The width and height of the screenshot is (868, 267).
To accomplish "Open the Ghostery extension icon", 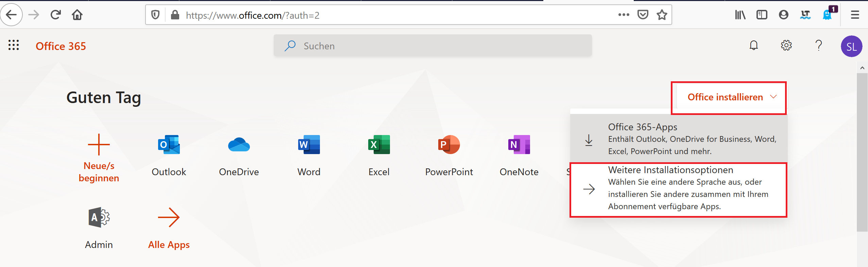I will click(x=828, y=14).
